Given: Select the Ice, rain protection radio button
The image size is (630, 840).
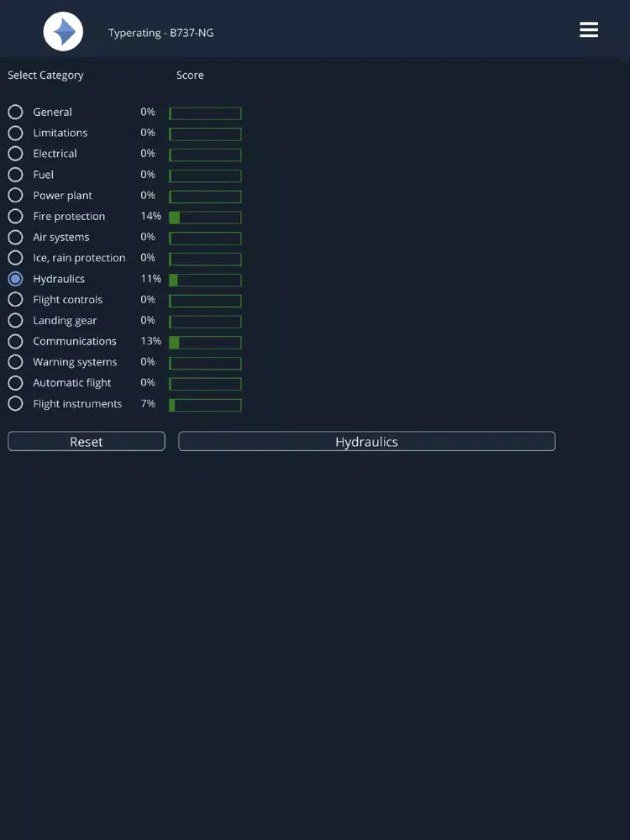Looking at the screenshot, I should coord(15,258).
